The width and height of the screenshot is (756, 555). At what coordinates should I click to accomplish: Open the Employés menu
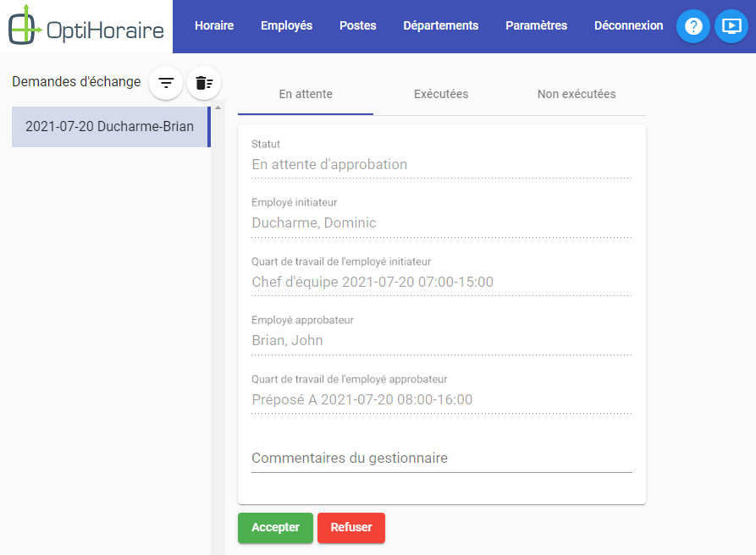[x=286, y=25]
